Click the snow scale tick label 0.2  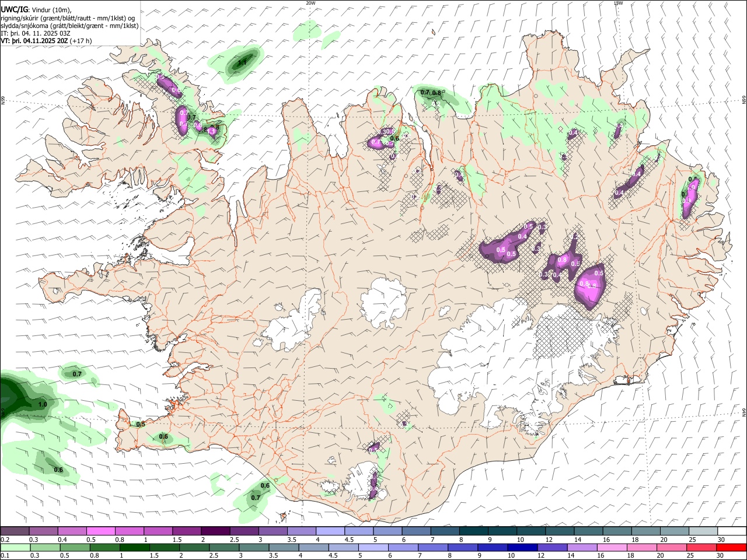pyautogui.click(x=4, y=540)
